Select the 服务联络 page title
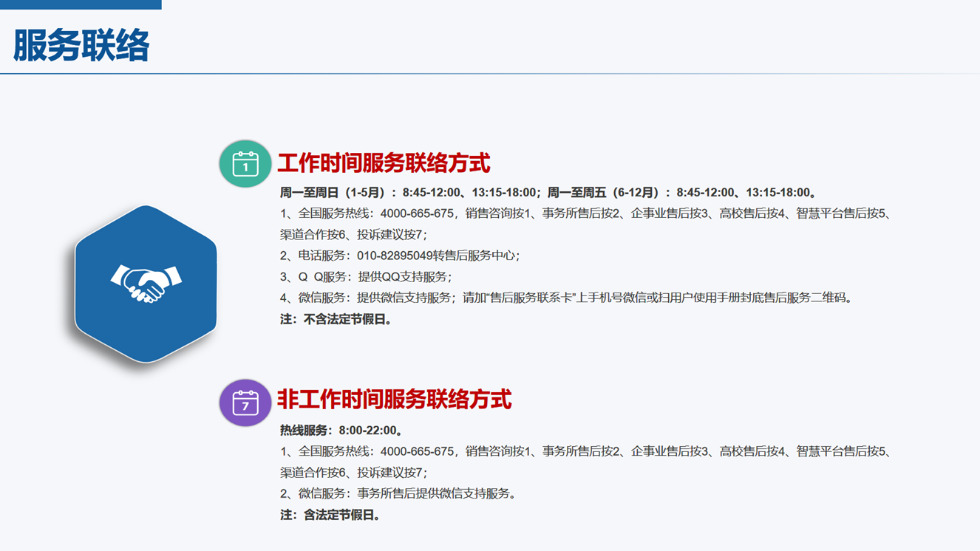The image size is (980, 551). click(x=81, y=46)
